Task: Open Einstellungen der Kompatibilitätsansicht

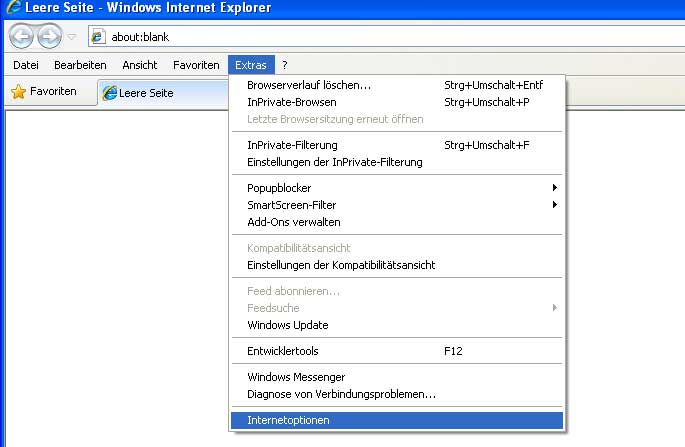Action: 397,265
